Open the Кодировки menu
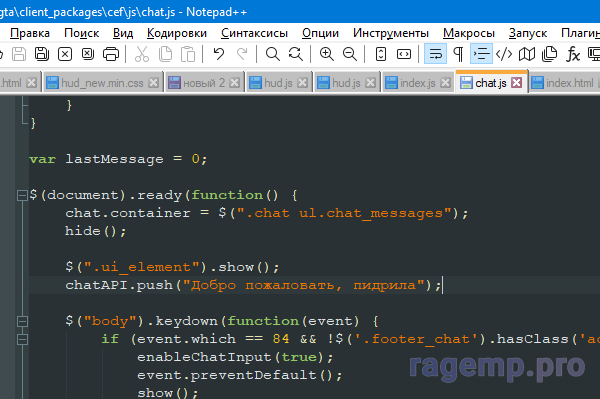Screen dimensions: 600x399 point(177,33)
